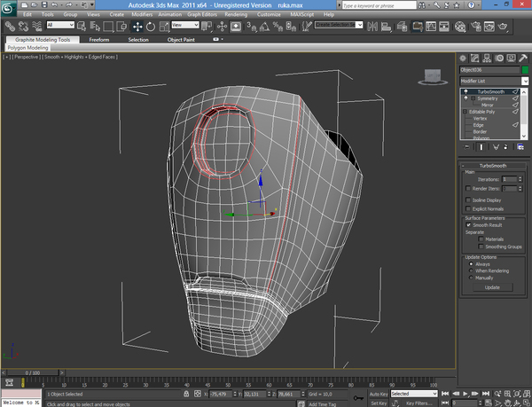Uncheck the Smooth Result checkbox
The width and height of the screenshot is (532, 407).
[469, 225]
